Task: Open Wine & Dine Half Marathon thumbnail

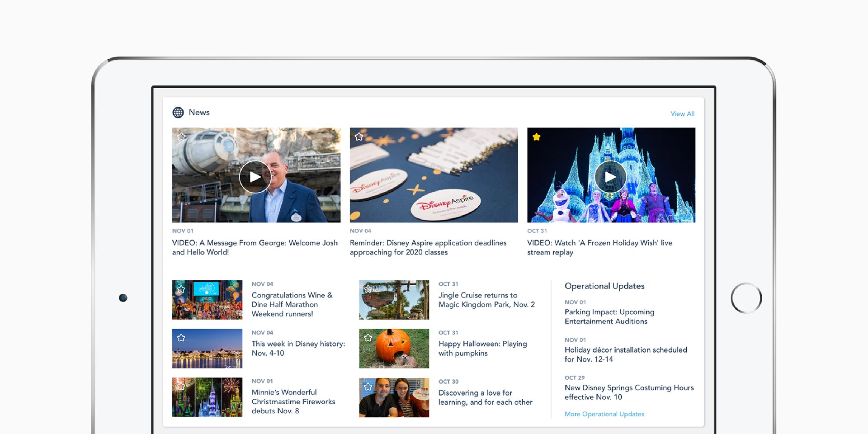Action: (207, 300)
